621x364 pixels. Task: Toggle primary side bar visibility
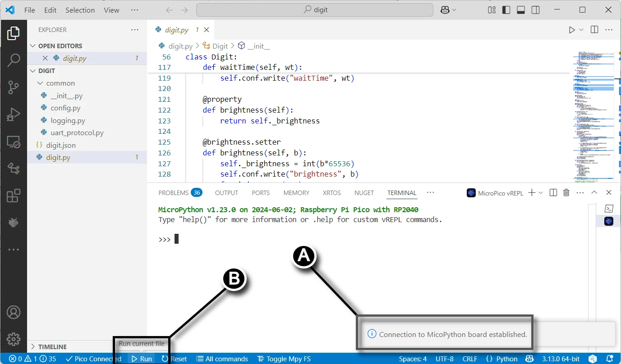click(506, 10)
